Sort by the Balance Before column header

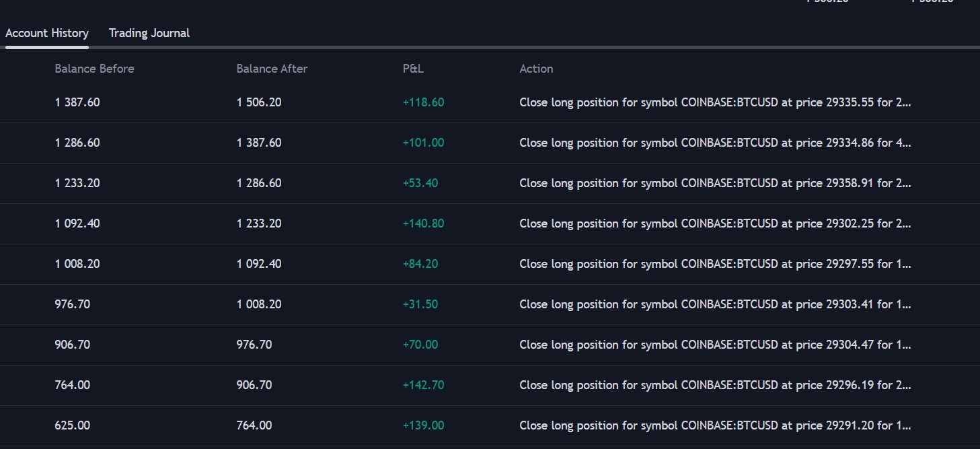(x=94, y=69)
